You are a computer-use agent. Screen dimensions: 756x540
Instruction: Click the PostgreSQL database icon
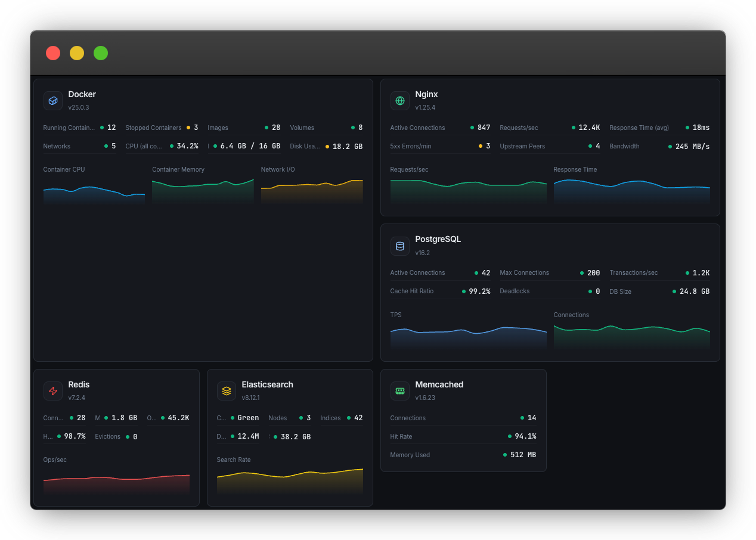tap(400, 246)
